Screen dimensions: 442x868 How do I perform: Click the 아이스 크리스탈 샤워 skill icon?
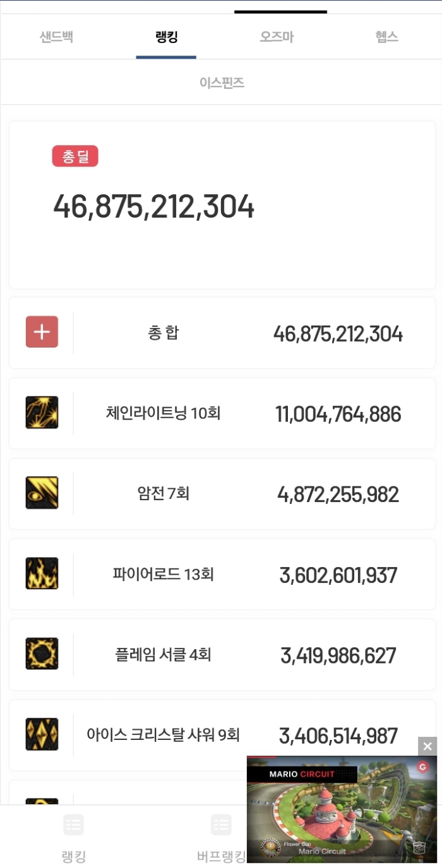[x=42, y=734]
